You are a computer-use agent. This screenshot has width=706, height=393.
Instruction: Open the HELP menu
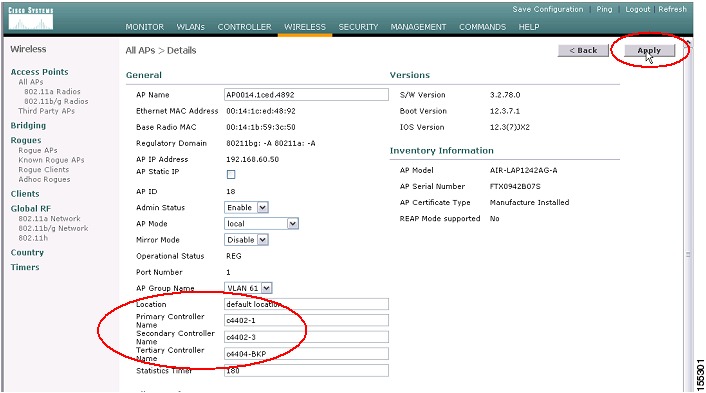coord(529,27)
